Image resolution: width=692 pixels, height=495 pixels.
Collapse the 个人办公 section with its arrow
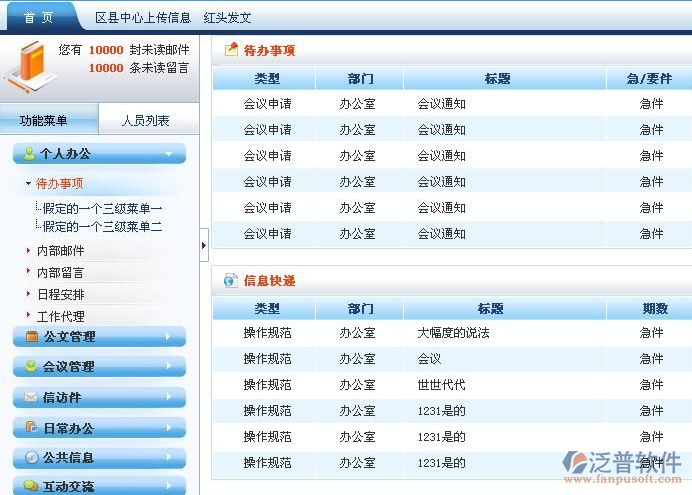pyautogui.click(x=167, y=154)
